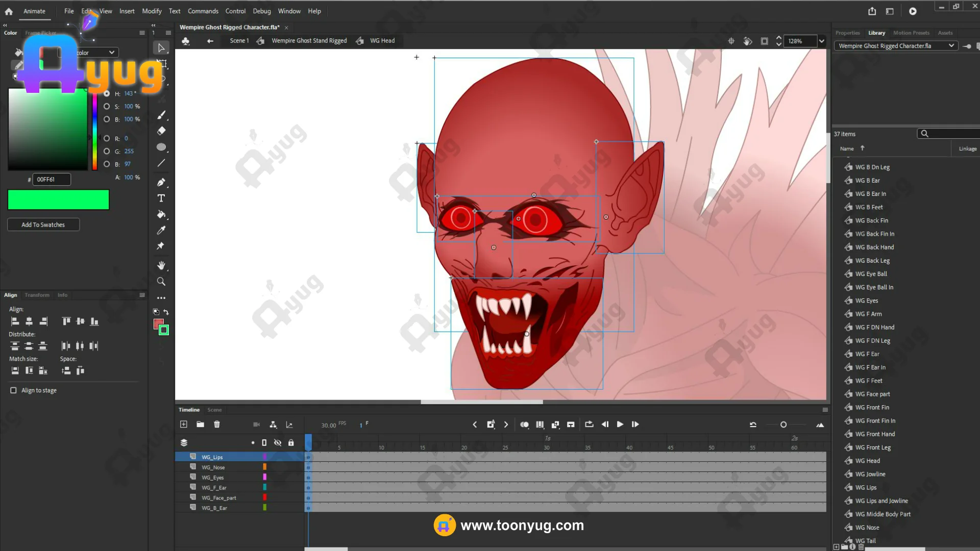Viewport: 980px width, 551px height.
Task: Click the delete layer trash icon
Action: pos(217,424)
